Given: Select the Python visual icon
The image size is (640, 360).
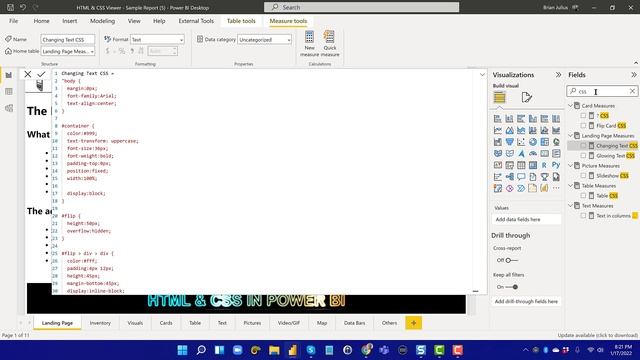Looking at the screenshot, I should coord(556,165).
